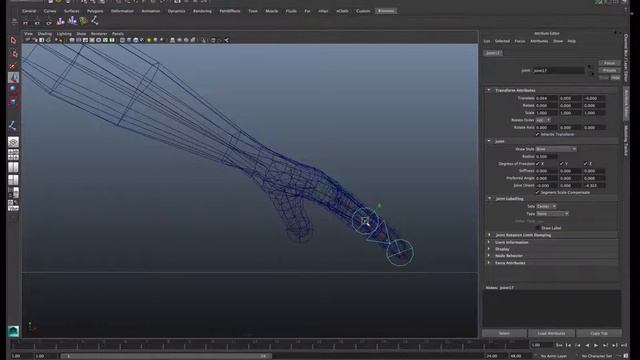The image size is (640, 360).
Task: Pick the Paint selection tool
Action: pyautogui.click(x=13, y=66)
